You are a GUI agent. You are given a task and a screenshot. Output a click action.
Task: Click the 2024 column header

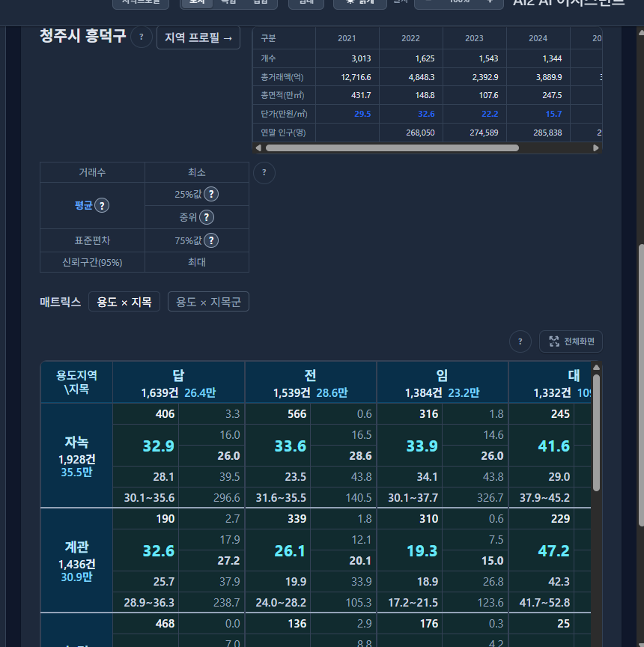[x=538, y=38]
